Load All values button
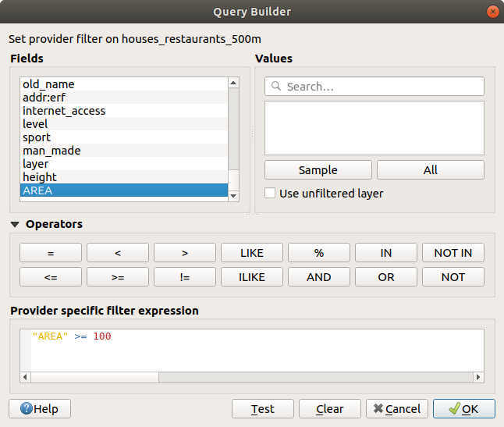504x427 pixels. [x=430, y=170]
